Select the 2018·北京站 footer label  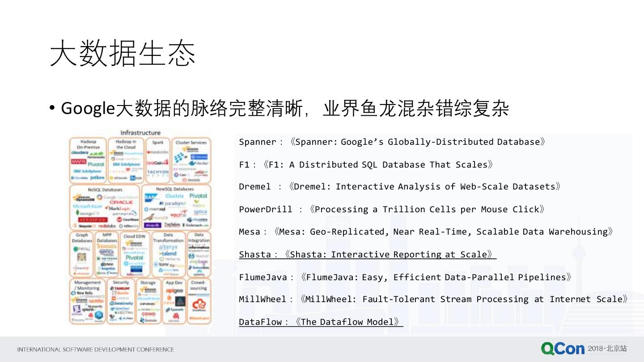click(x=607, y=348)
